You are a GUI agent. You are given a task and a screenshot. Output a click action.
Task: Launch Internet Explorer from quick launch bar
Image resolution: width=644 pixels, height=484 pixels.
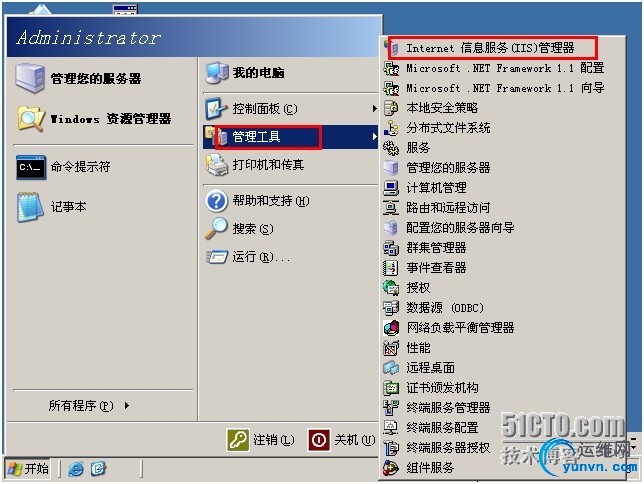pos(76,468)
